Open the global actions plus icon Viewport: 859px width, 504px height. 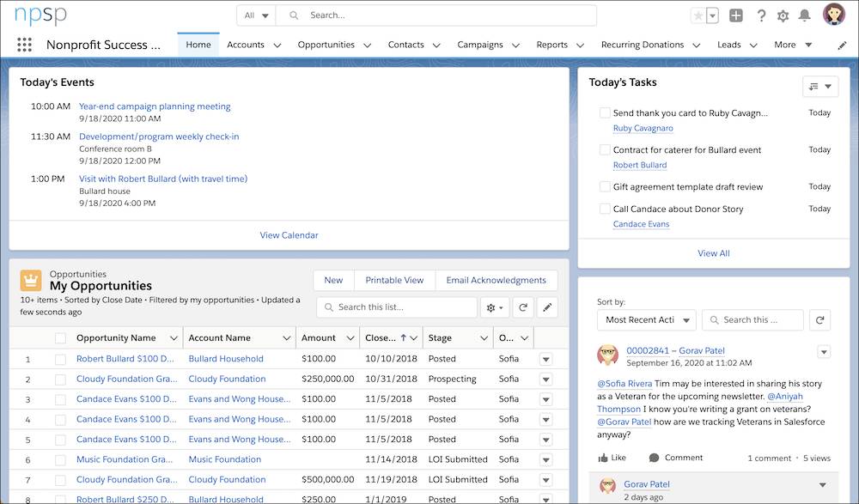point(736,15)
